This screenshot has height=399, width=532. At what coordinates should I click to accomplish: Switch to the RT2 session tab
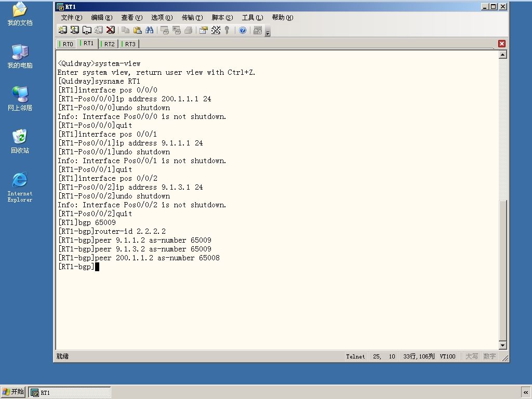click(108, 44)
